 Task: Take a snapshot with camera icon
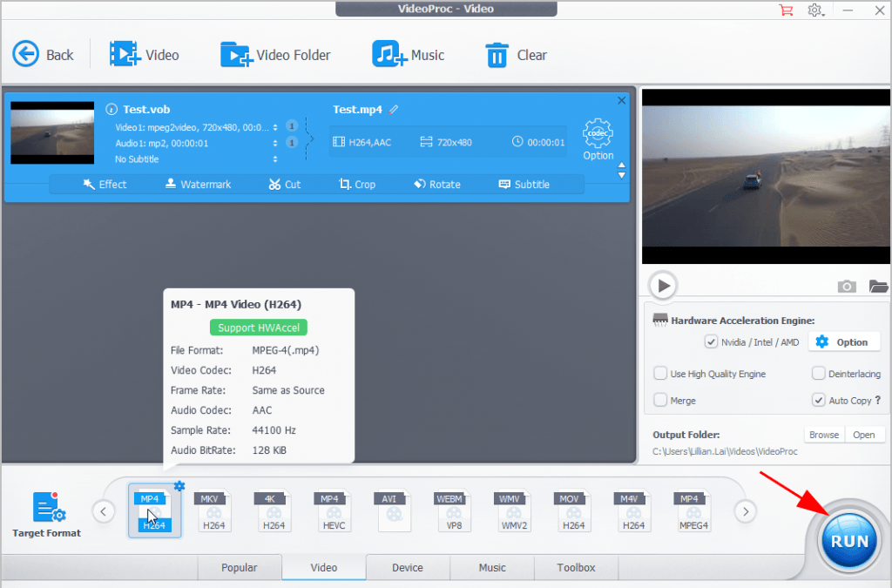pyautogui.click(x=847, y=286)
